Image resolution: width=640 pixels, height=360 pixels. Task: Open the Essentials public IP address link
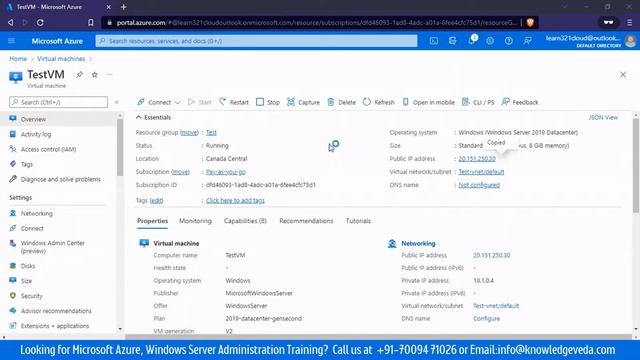tap(477, 159)
